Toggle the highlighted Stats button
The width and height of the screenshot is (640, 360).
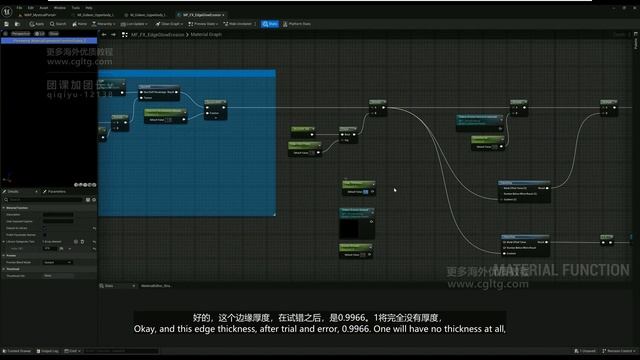point(270,24)
